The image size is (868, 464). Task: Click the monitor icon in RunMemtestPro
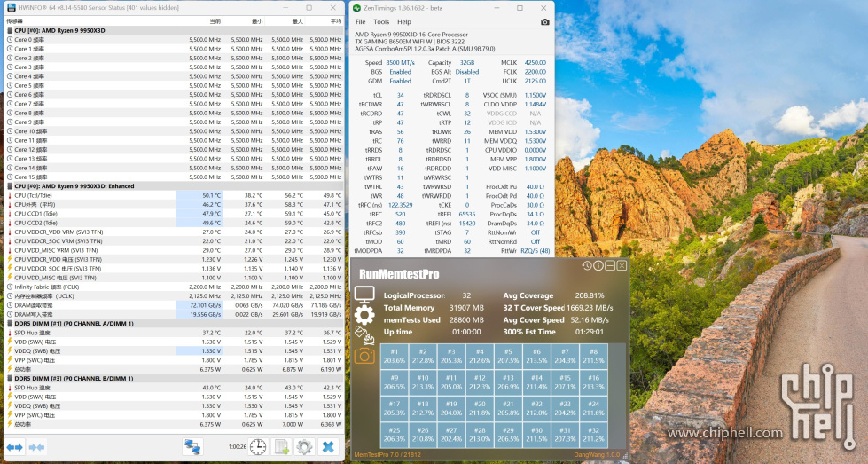pyautogui.click(x=364, y=295)
